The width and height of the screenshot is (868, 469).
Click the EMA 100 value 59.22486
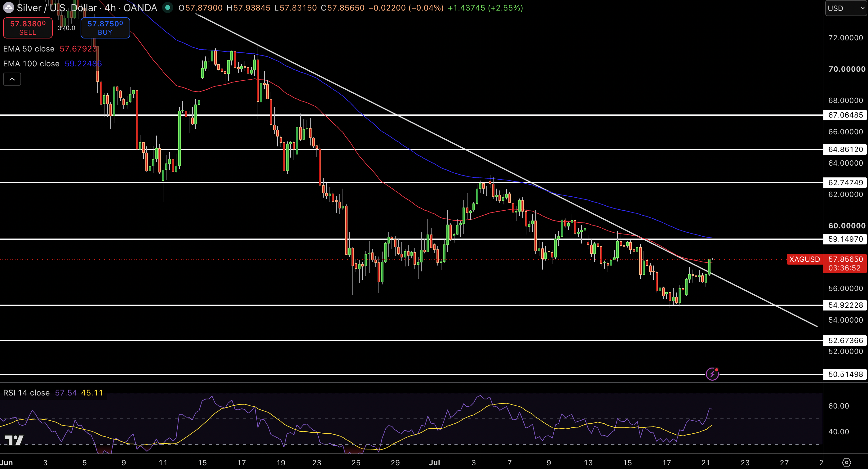[83, 64]
